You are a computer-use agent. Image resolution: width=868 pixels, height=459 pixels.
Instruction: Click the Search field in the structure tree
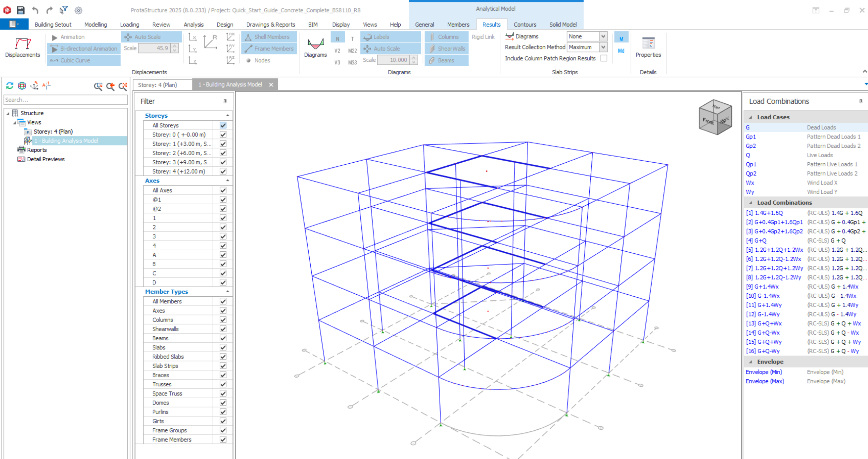65,100
